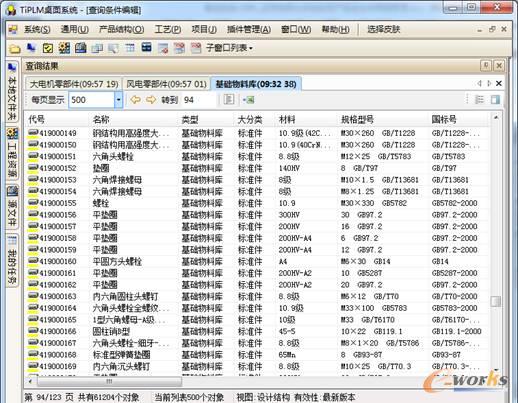Image resolution: width=518 pixels, height=403 pixels.
Task: Click scroll-up arrow of the results list
Action: pos(496,118)
